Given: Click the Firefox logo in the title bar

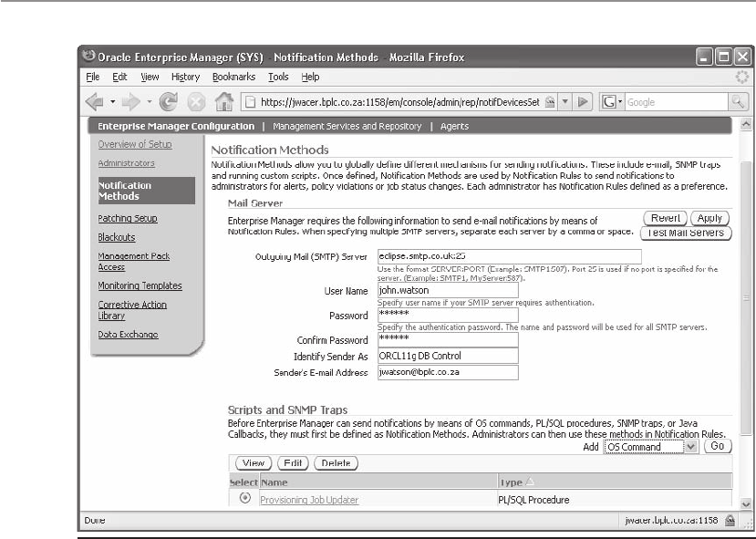Looking at the screenshot, I should click(x=88, y=57).
